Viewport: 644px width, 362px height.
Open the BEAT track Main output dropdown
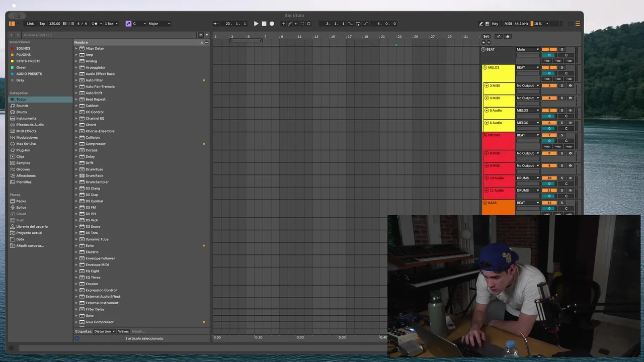click(x=528, y=49)
